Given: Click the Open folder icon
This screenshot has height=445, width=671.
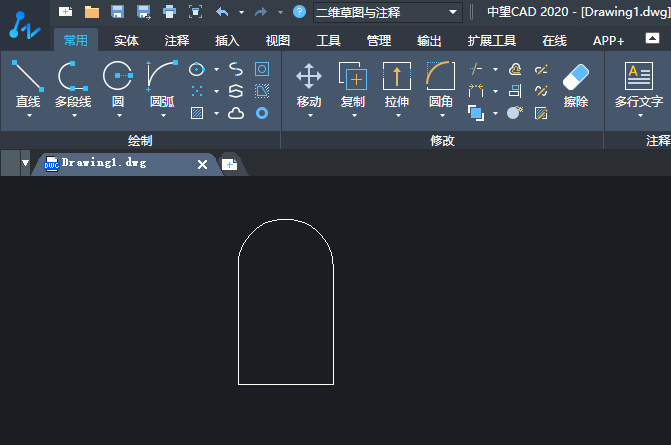Looking at the screenshot, I should tap(92, 12).
